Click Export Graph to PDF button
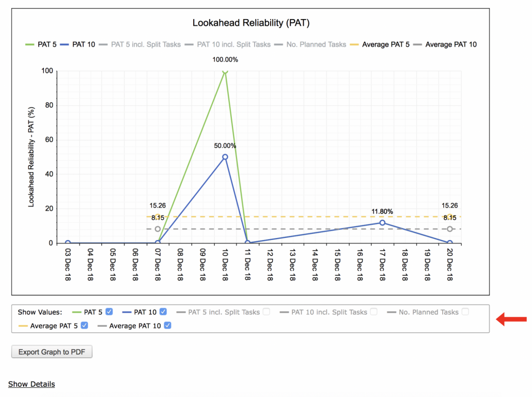 pos(52,352)
